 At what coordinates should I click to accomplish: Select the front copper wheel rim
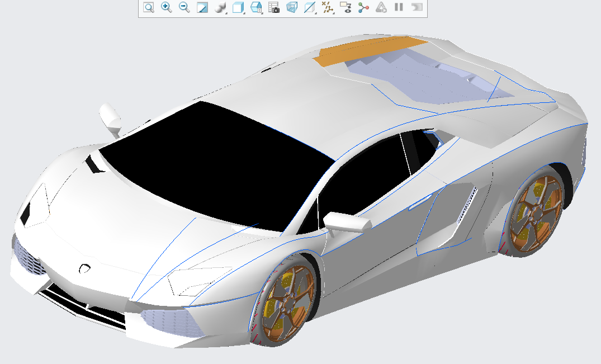click(x=288, y=302)
